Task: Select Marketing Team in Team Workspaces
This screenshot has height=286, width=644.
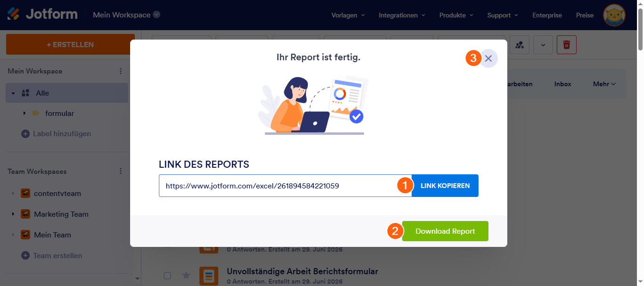Action: 61,214
